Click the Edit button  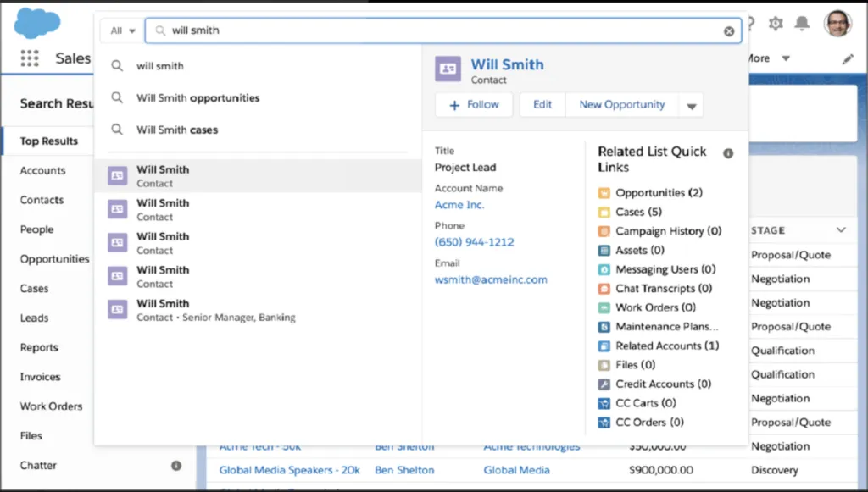pyautogui.click(x=542, y=105)
